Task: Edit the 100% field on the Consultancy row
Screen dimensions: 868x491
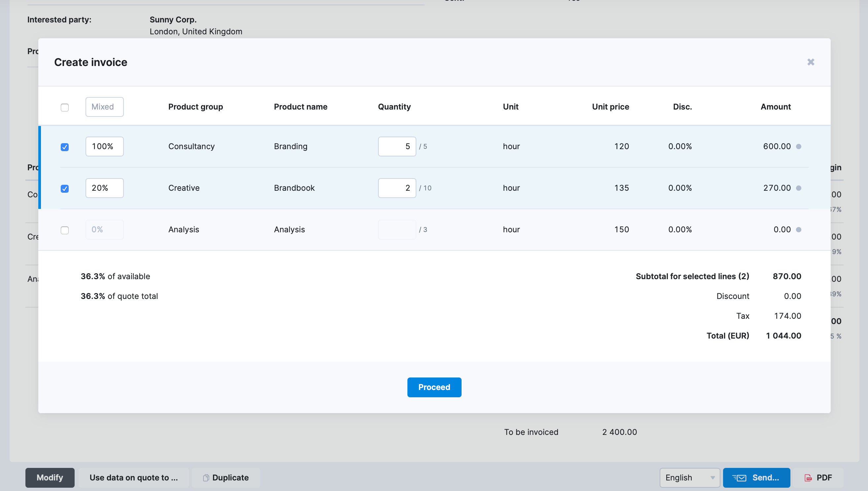Action: (x=104, y=147)
